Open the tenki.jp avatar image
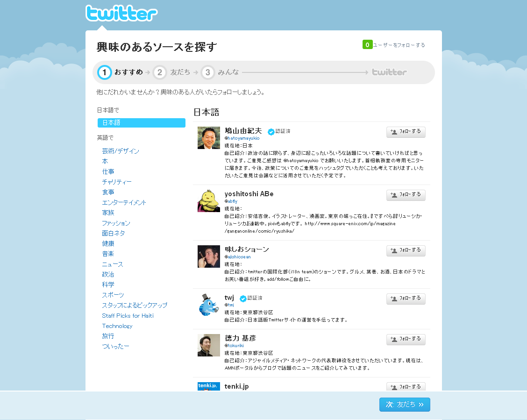Screen dimensions: 527x420 [x=209, y=386]
